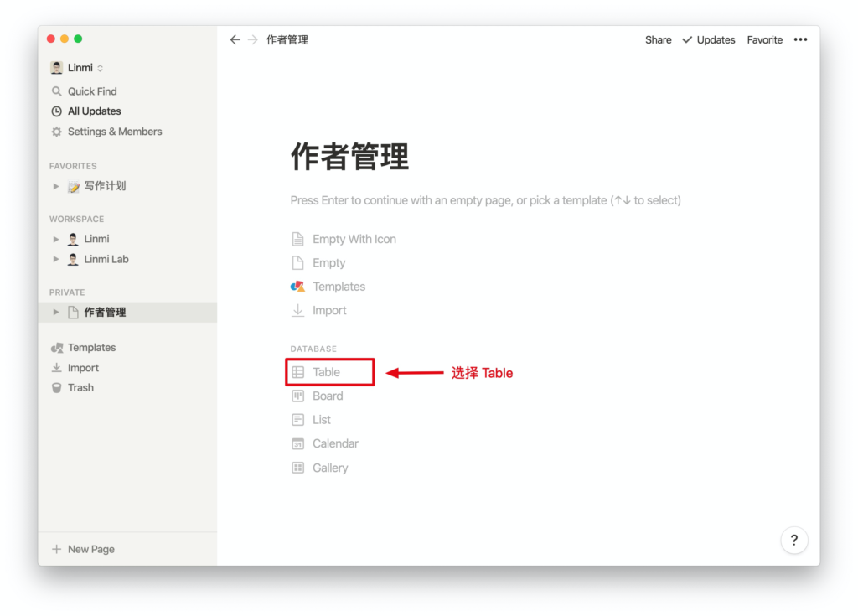Click the Settings & Members gear icon
Screen dimensions: 858x616
[56, 132]
